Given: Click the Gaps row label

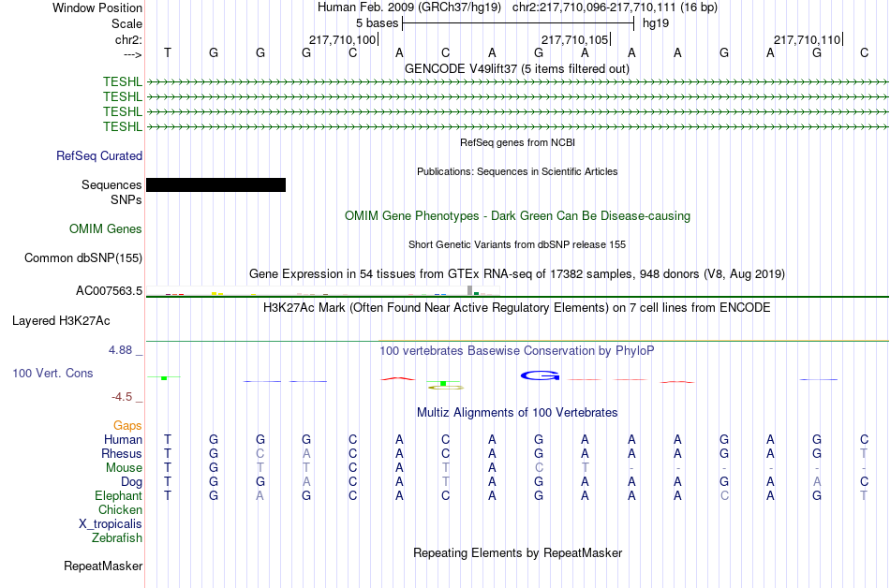Looking at the screenshot, I should [x=127, y=425].
